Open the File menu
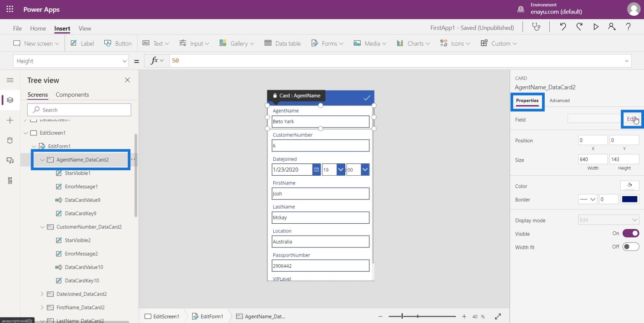 point(17,28)
